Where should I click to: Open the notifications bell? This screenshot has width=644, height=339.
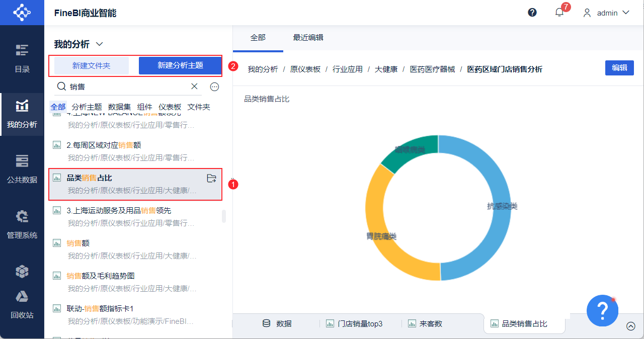(559, 13)
